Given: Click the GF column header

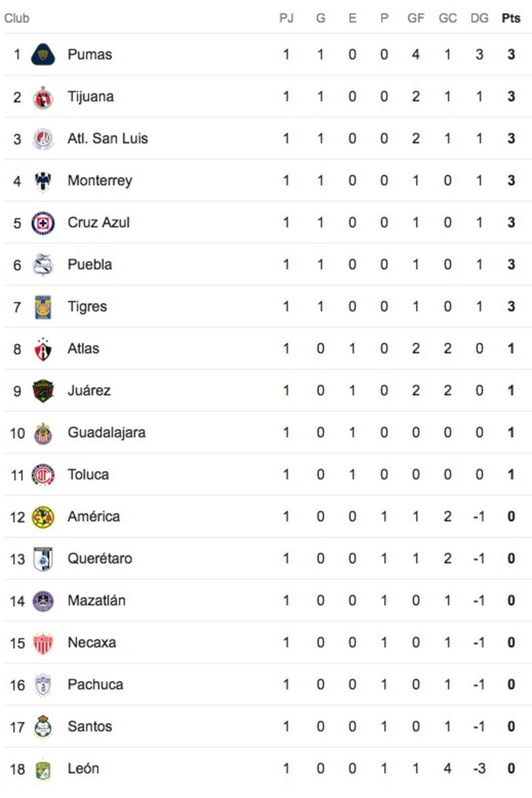Looking at the screenshot, I should coord(416,19).
